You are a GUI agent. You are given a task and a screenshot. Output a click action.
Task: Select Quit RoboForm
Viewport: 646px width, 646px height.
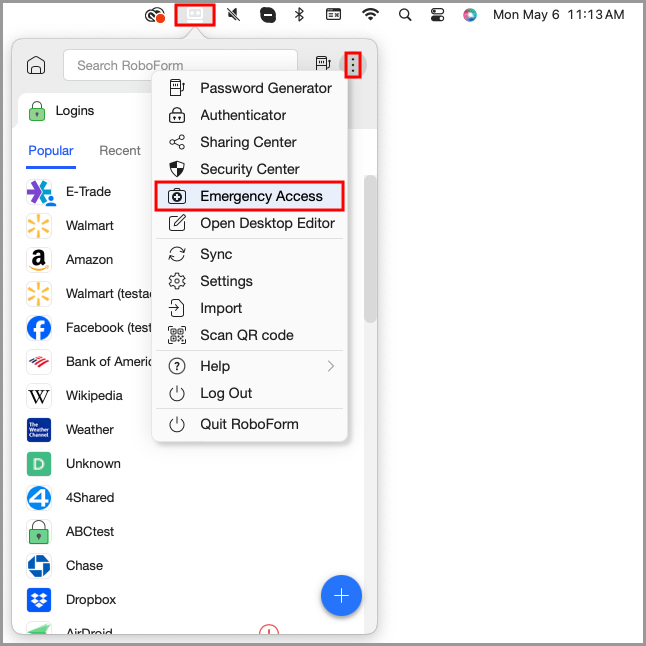[x=250, y=424]
